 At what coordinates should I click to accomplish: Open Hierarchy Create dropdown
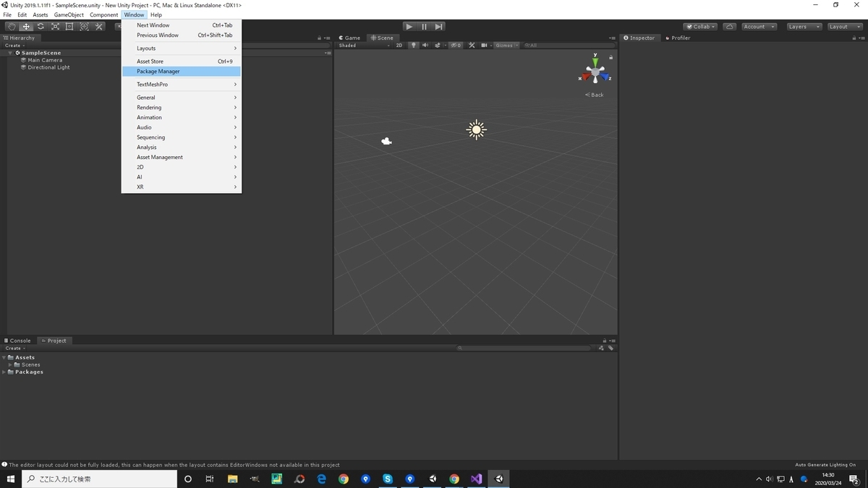click(x=15, y=46)
